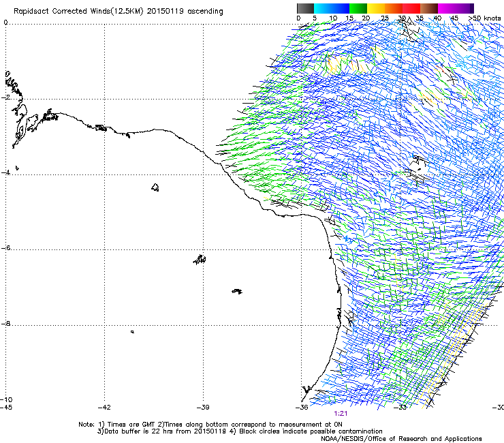The height and width of the screenshot is (443, 504).
Task: Click the purple time stamp '1:21'
Action: pos(341,414)
